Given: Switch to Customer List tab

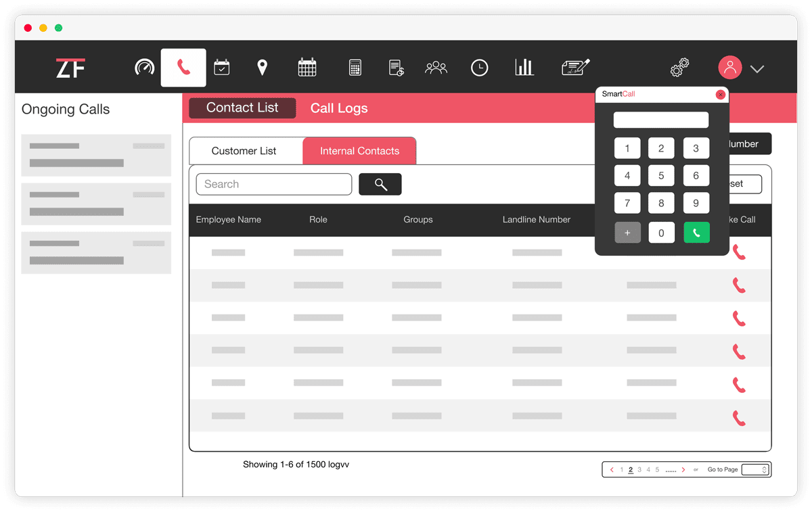Looking at the screenshot, I should coord(246,151).
